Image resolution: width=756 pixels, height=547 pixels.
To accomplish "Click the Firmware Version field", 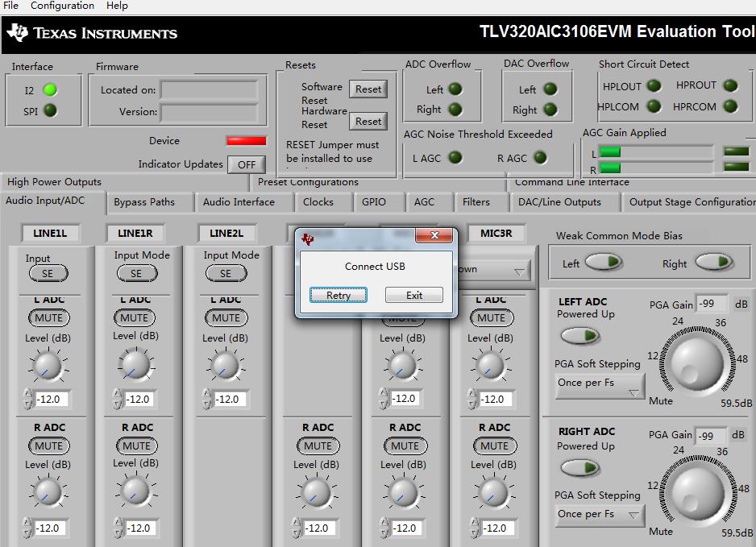I will [210, 112].
